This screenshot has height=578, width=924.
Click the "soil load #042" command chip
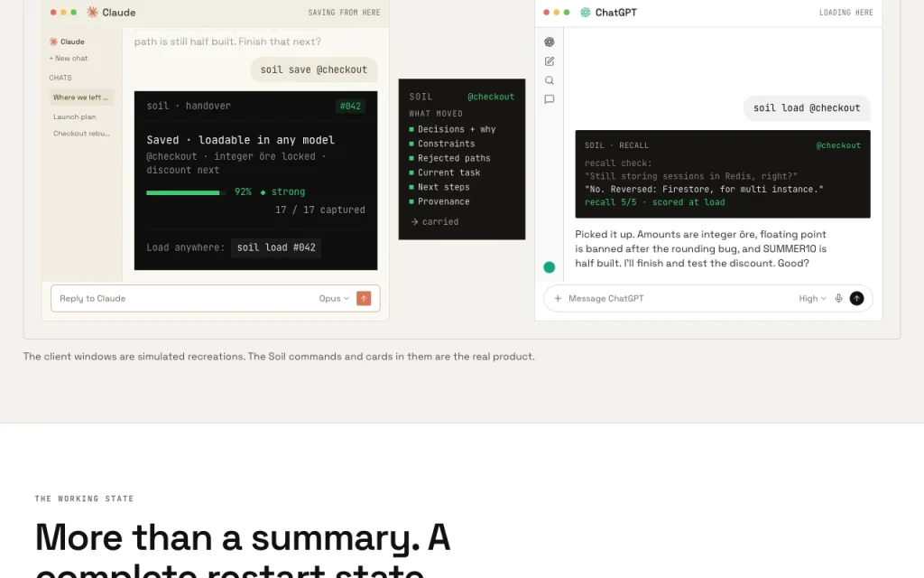(x=276, y=247)
